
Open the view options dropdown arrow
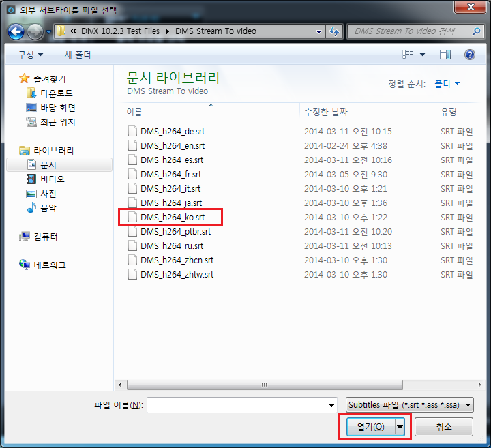click(422, 55)
